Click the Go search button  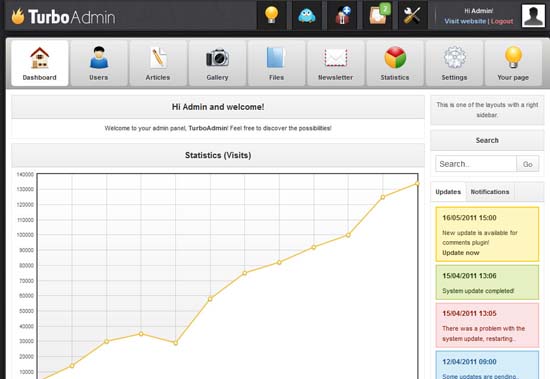point(528,164)
